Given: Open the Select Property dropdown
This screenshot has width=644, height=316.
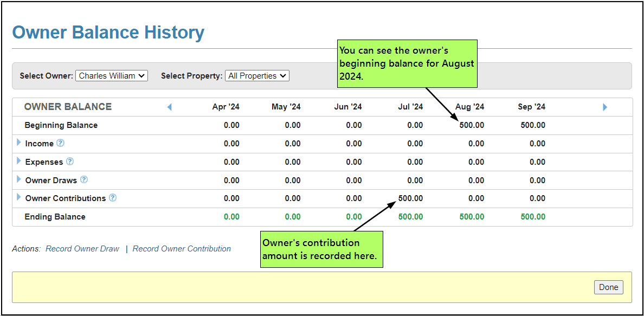Looking at the screenshot, I should 257,76.
